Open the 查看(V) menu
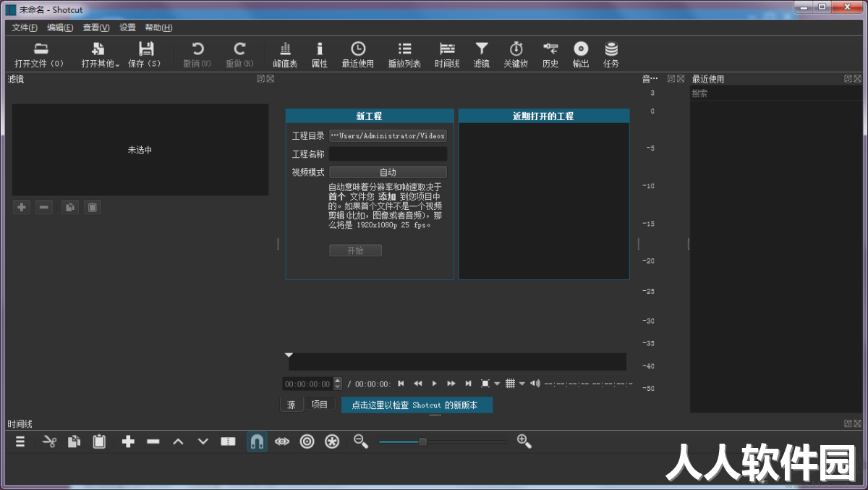 96,28
